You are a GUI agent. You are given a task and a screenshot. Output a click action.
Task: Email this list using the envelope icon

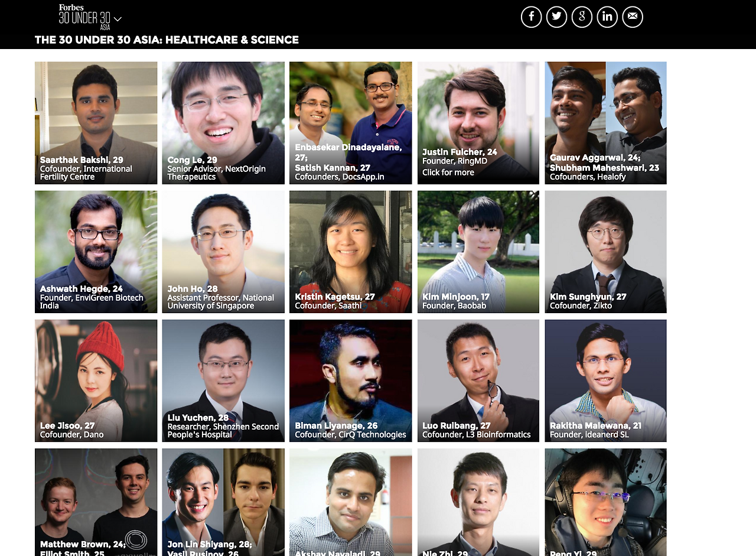(633, 17)
